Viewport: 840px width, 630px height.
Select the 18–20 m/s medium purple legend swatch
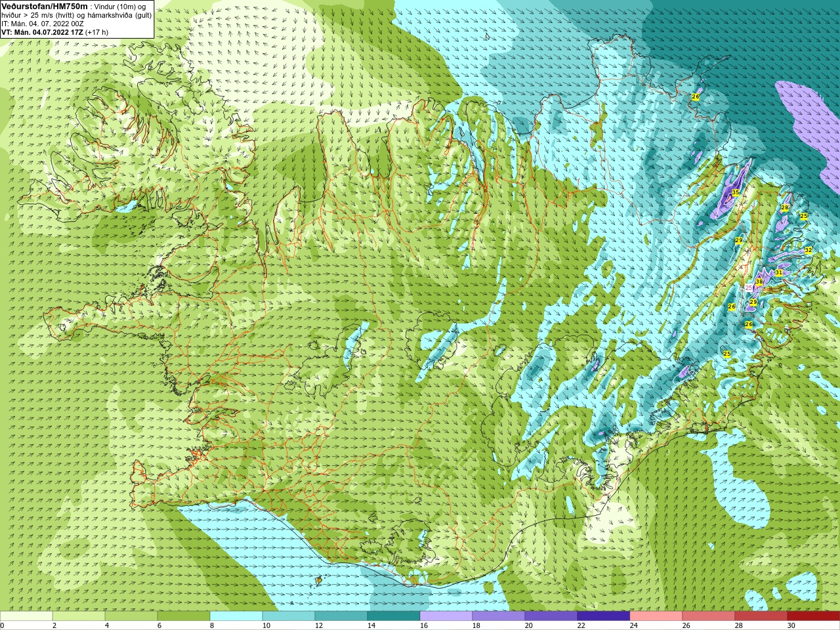pyautogui.click(x=499, y=616)
